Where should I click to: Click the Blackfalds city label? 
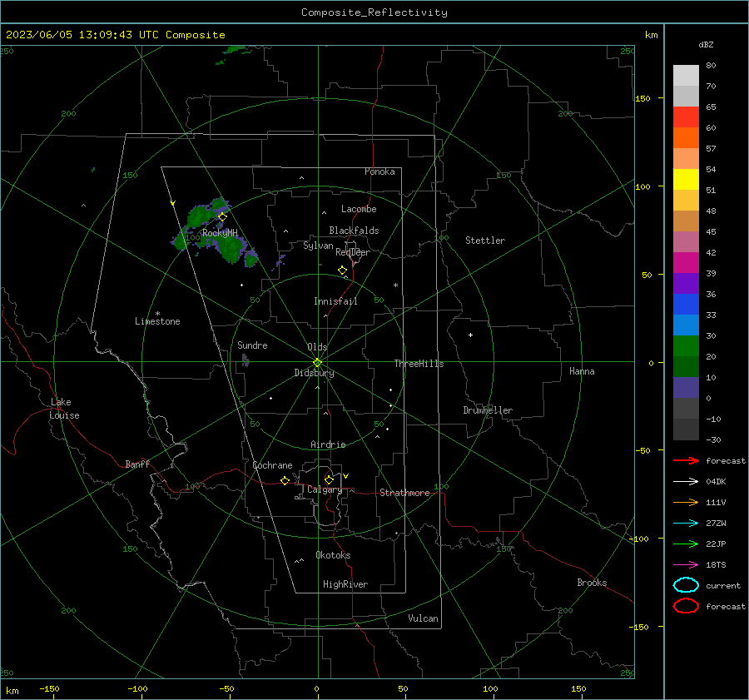(354, 231)
